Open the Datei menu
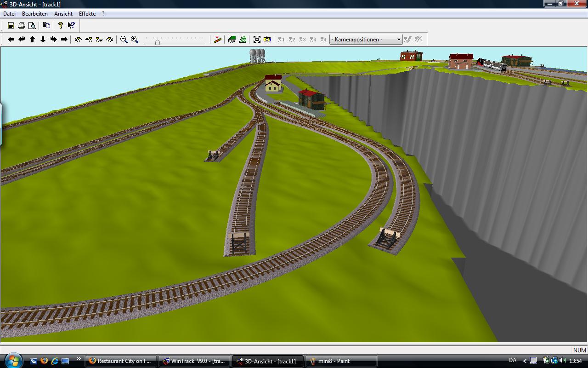588x368 pixels. tap(9, 14)
